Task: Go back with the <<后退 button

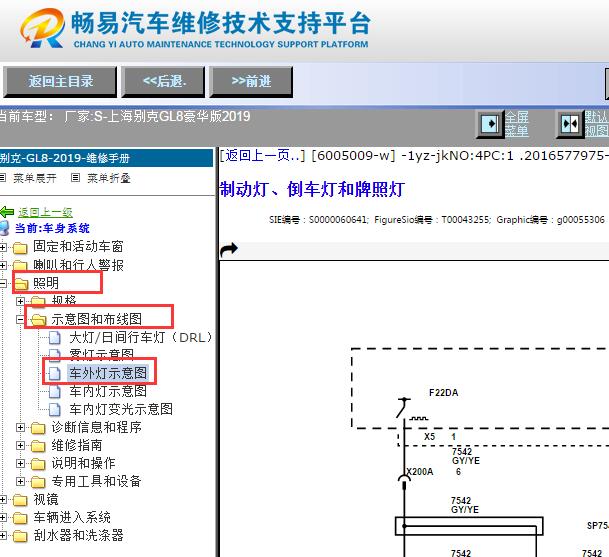Action: (163, 82)
